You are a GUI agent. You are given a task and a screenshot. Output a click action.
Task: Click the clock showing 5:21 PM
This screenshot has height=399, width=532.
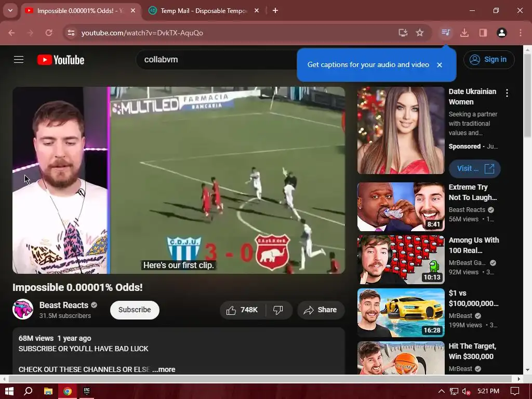click(488, 391)
